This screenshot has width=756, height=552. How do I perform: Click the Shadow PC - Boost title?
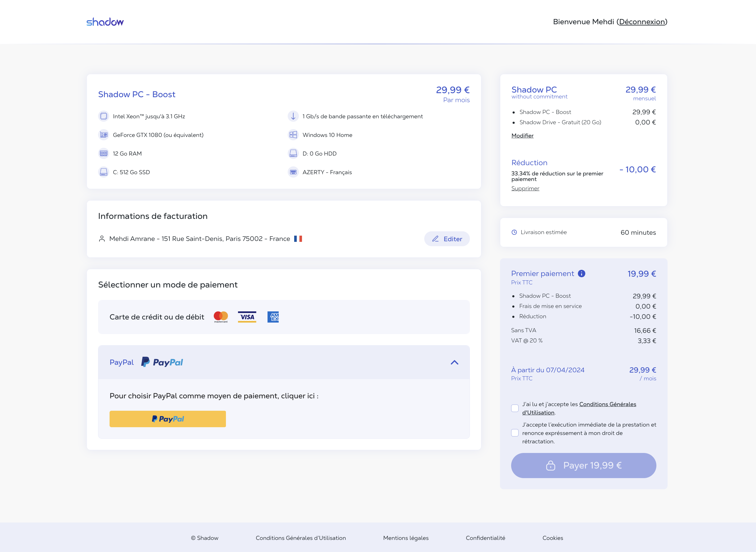pos(137,95)
